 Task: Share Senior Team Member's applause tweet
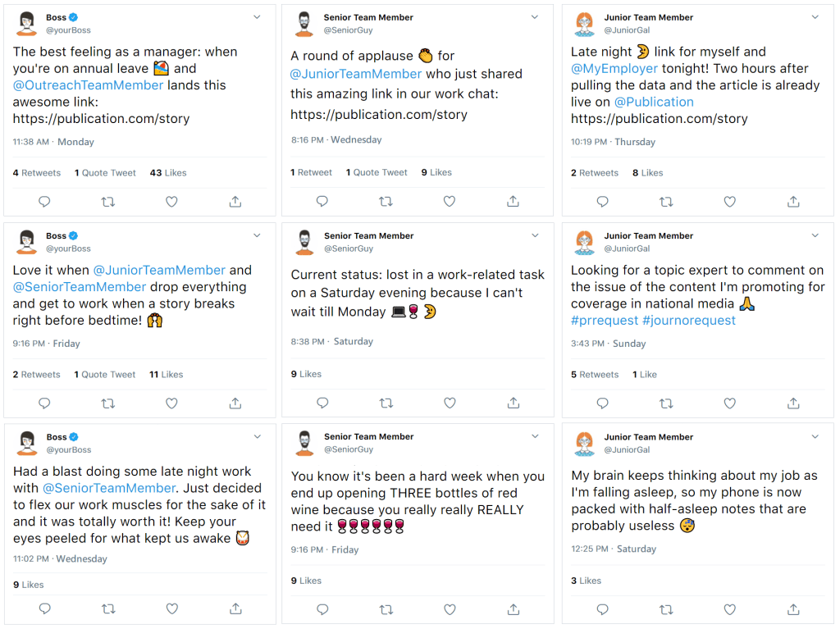513,201
